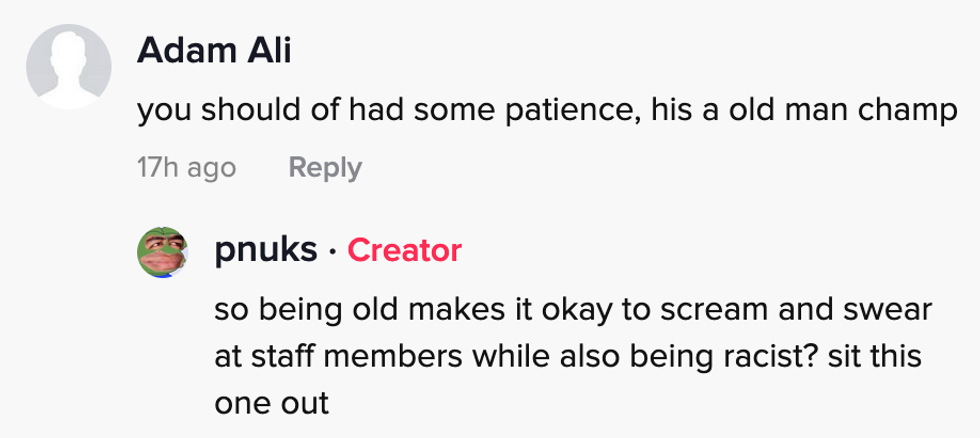
Task: Open the pnuks username link
Action: [x=266, y=250]
